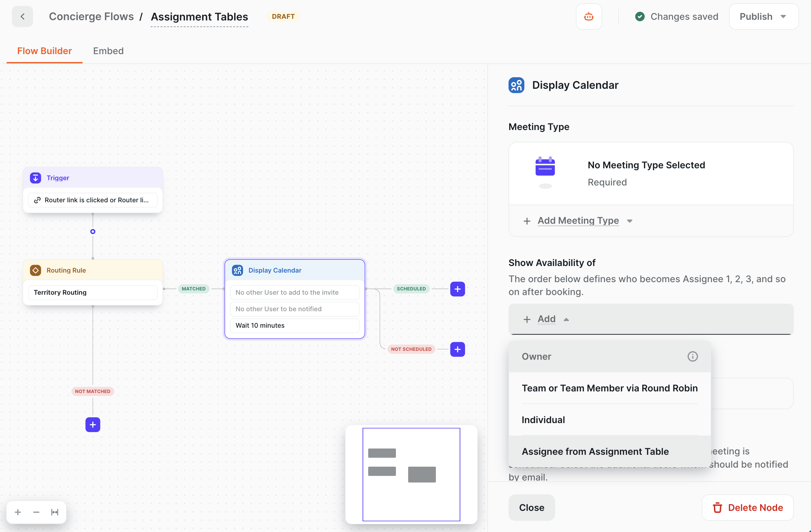The height and width of the screenshot is (532, 811).
Task: Edit the Assignment Tables flow name
Action: (199, 17)
